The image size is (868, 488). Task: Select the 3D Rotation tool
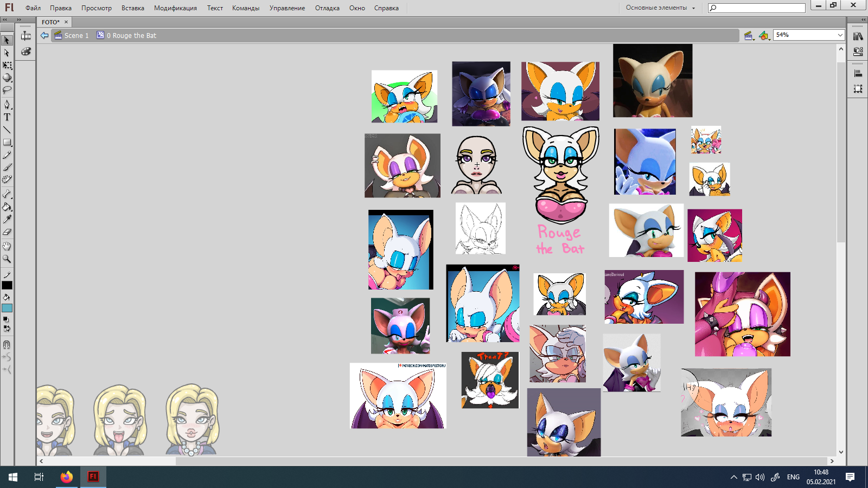point(7,78)
